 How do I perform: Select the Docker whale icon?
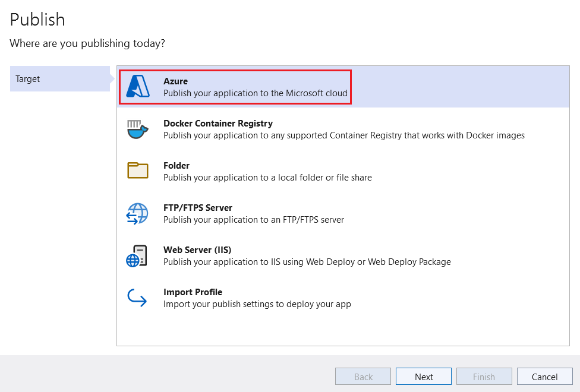[137, 129]
